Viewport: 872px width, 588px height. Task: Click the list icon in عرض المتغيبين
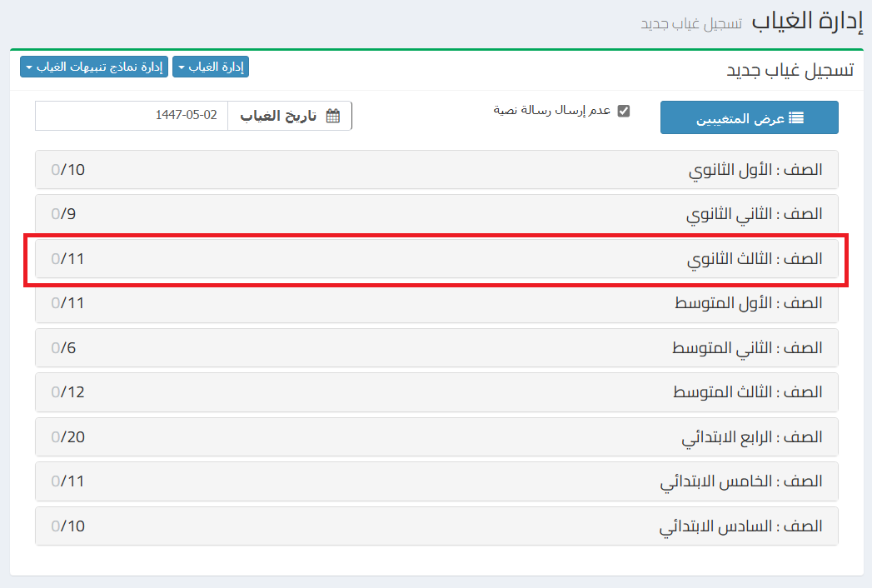click(796, 118)
